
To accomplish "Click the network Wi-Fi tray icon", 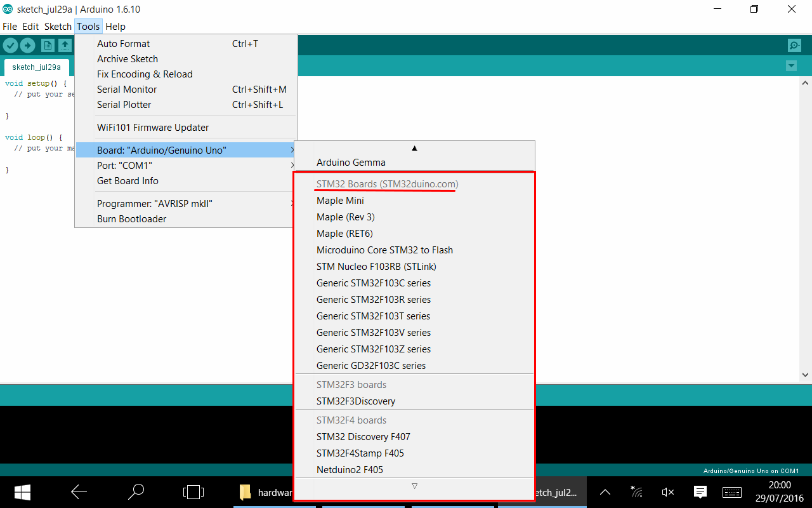I will pyautogui.click(x=636, y=492).
